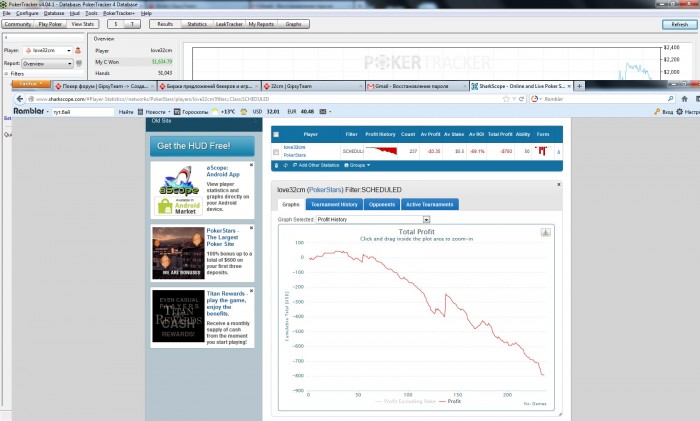Reload the SharkScope page
Viewport: 700px width, 421px height.
(521, 99)
